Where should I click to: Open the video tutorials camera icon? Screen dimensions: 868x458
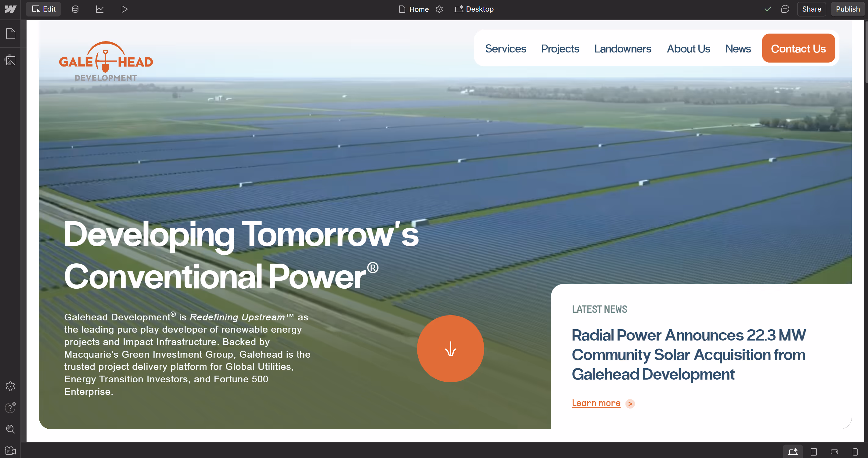click(x=10, y=450)
